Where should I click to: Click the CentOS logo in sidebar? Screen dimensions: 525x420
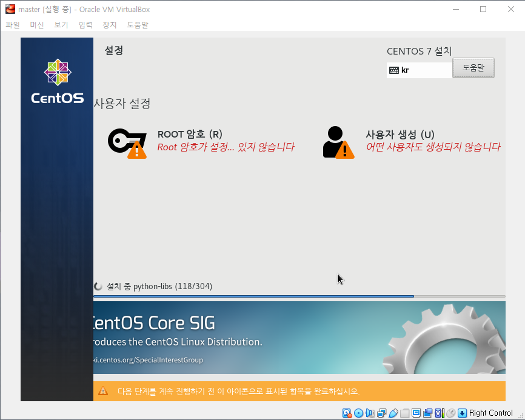(x=58, y=81)
